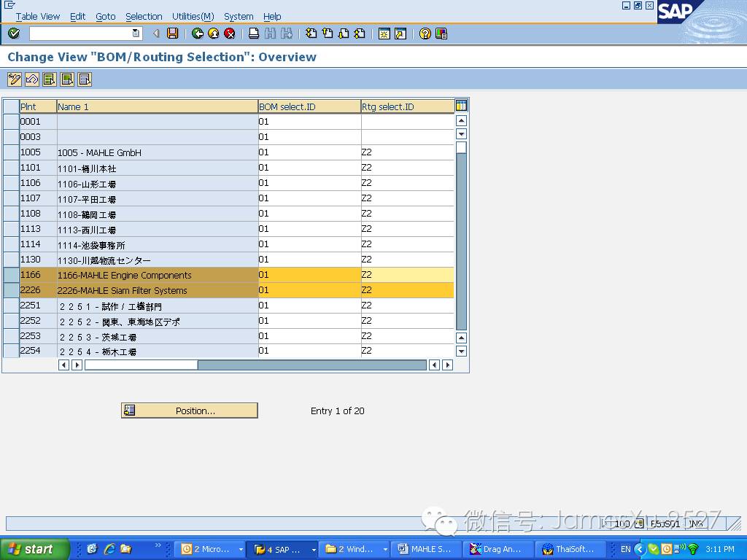Image resolution: width=747 pixels, height=560 pixels.
Task: Click the First Page icon
Action: click(x=311, y=34)
